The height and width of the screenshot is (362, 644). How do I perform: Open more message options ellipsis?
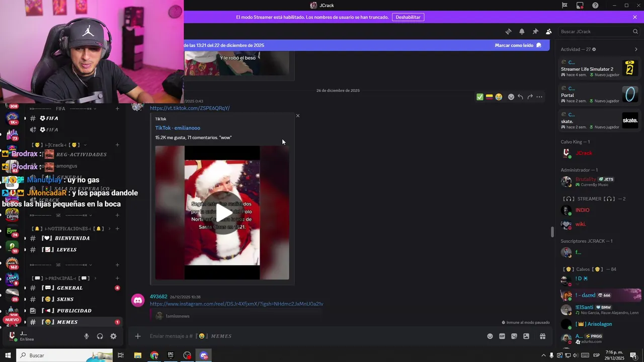(539, 97)
